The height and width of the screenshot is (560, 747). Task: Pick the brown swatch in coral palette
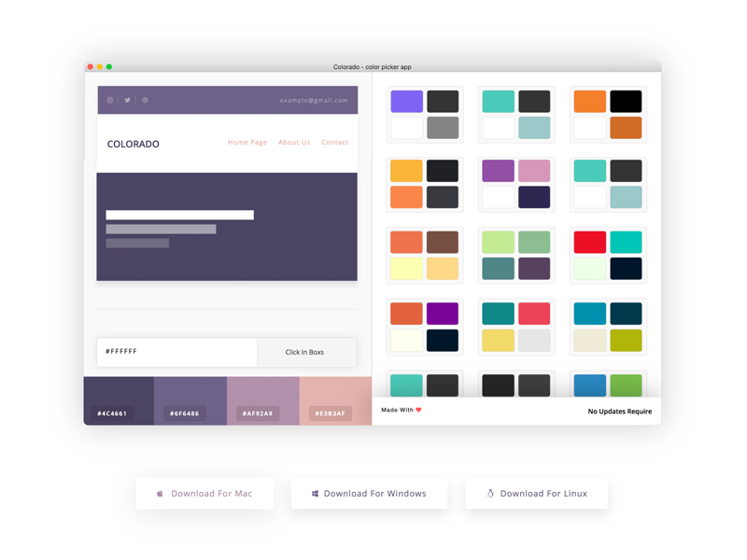click(443, 243)
